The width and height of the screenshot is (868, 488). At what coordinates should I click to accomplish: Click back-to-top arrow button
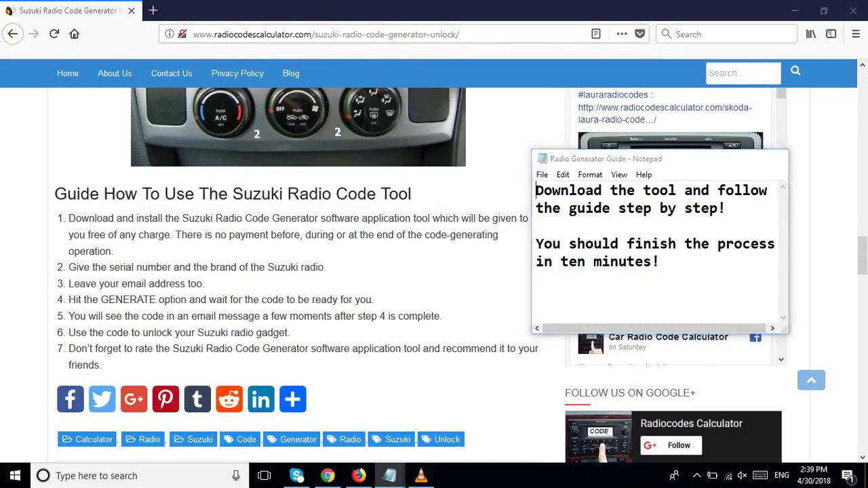coord(811,380)
